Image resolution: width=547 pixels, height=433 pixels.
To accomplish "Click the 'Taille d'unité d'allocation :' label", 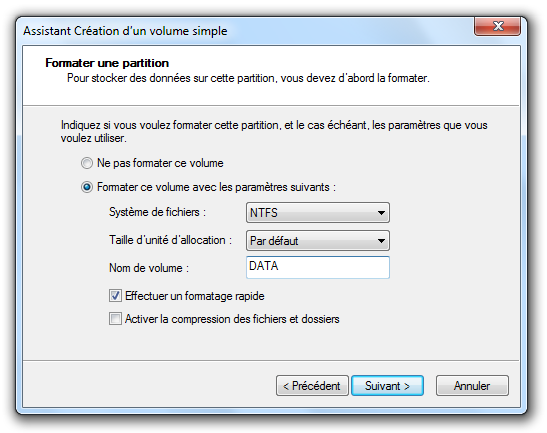I will tap(170, 240).
